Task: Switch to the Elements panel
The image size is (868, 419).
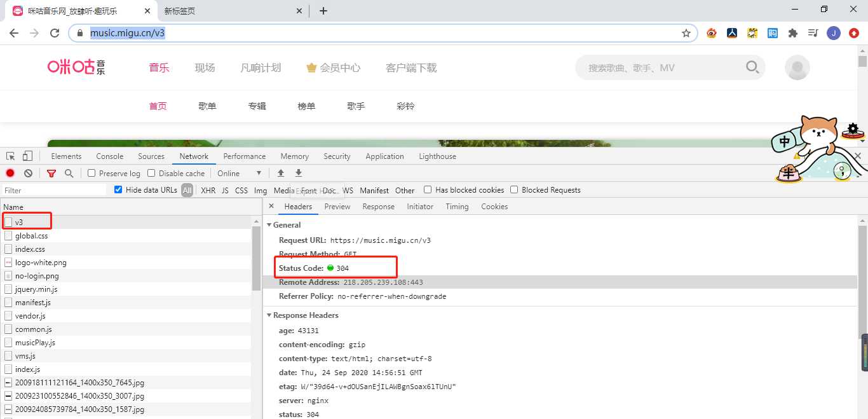Action: point(66,156)
